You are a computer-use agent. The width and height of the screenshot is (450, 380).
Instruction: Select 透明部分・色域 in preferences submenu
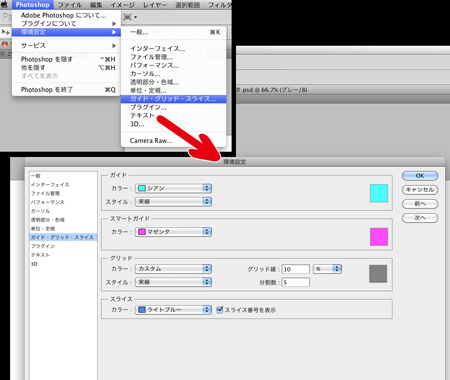173,82
